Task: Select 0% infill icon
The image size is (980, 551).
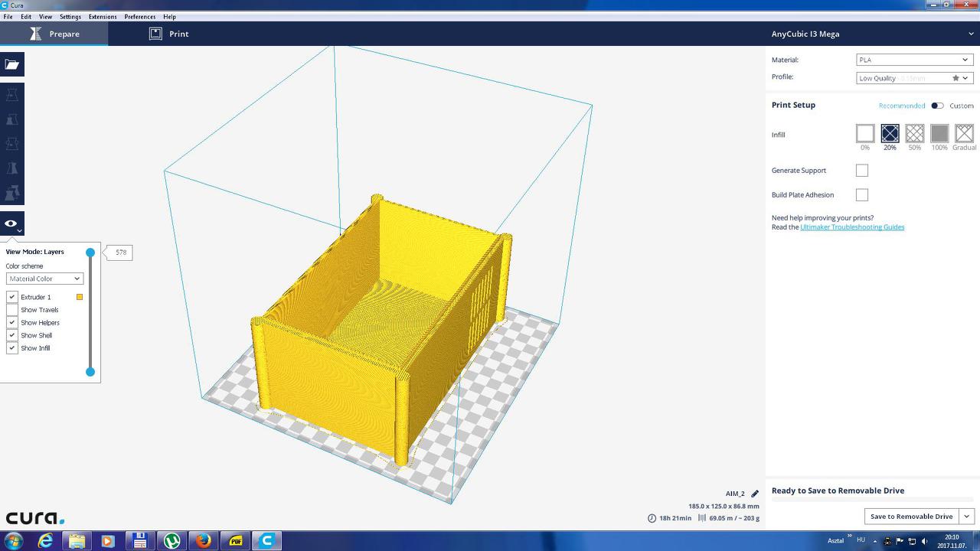Action: (865, 134)
